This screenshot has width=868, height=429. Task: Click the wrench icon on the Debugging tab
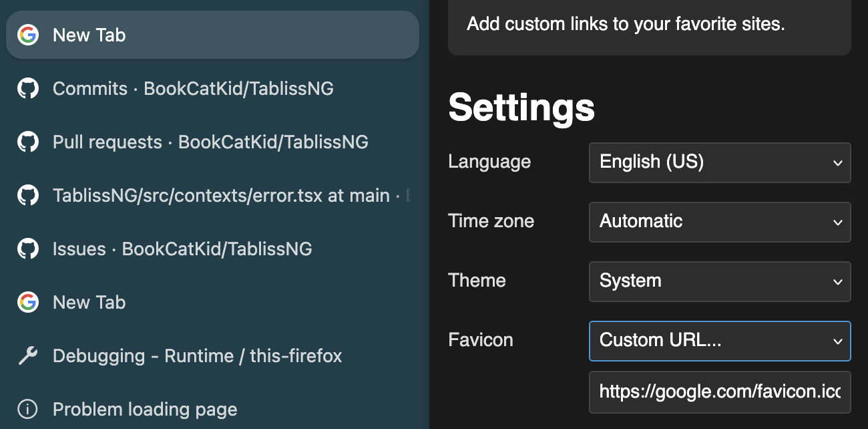27,356
